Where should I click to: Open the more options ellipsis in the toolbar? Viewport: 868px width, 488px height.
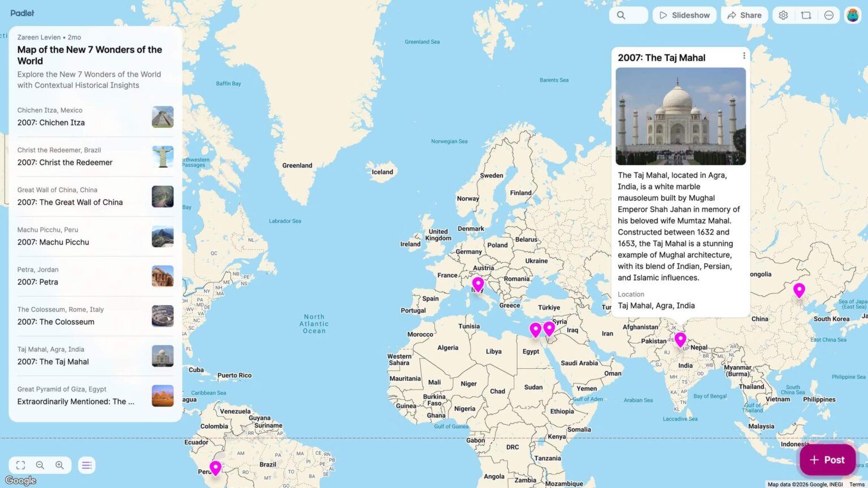pos(828,15)
